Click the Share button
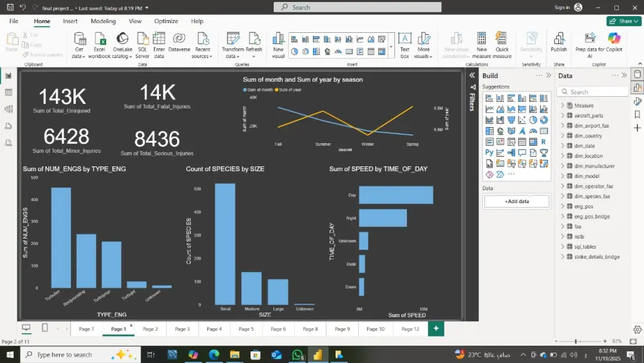Screen dimensions: 644x363 coord(623,21)
